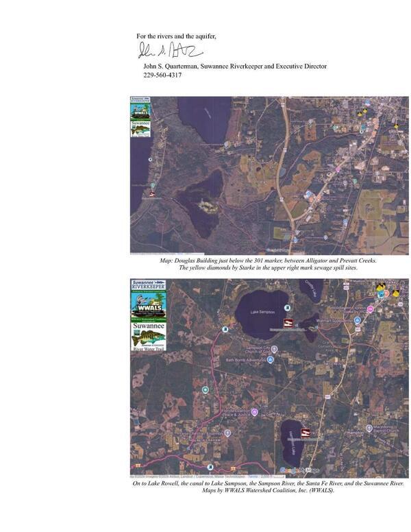Image resolution: width=411 pixels, height=532 pixels.
Task: Click the Walmart Supercenter pin on the lower map
Action: coord(357,320)
